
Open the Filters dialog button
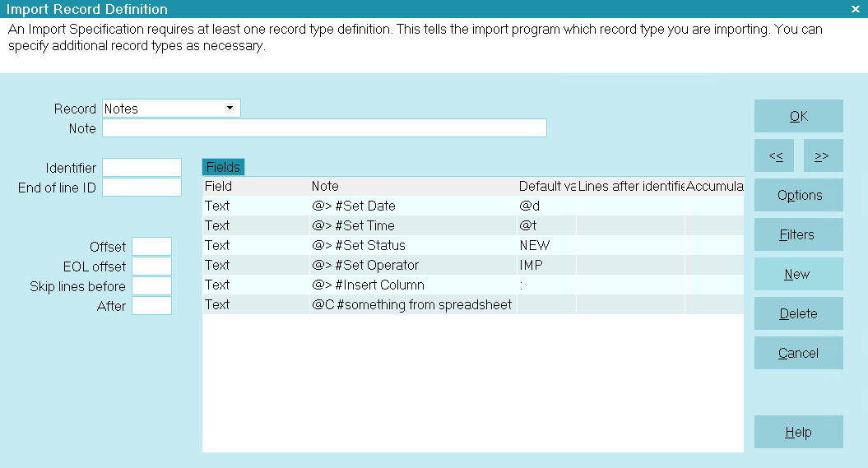click(x=798, y=234)
